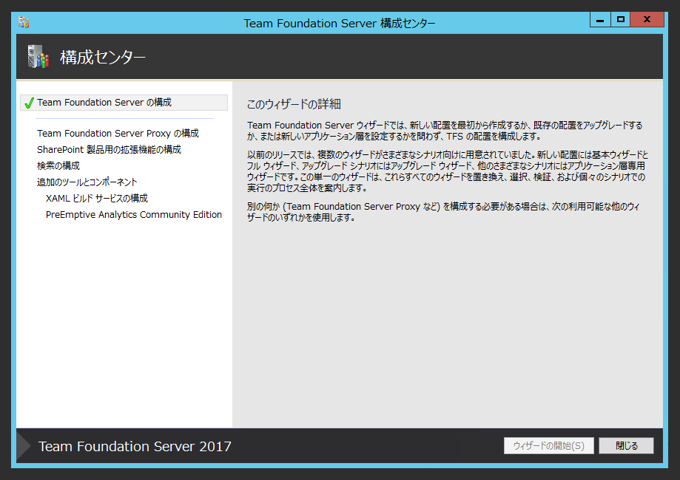Open Team Foundation Server Proxy の構成

point(118,134)
